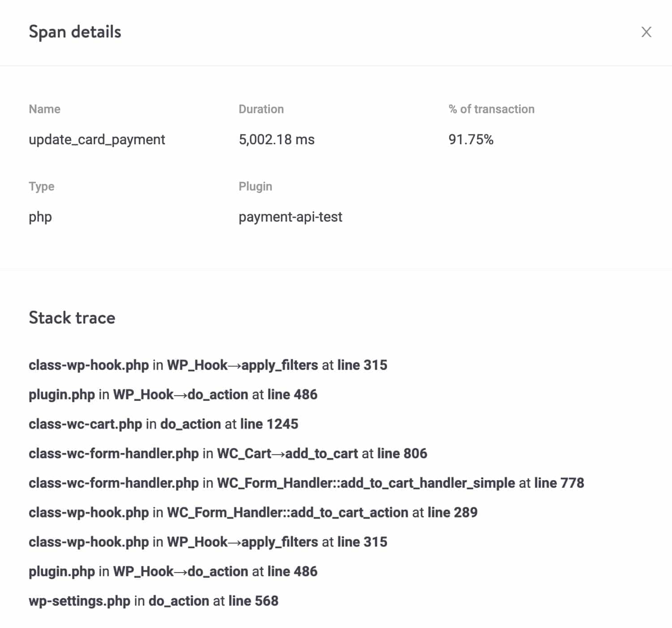Select the add_to_cart_handler_simple stack frame
The image size is (672, 628).
point(306,483)
